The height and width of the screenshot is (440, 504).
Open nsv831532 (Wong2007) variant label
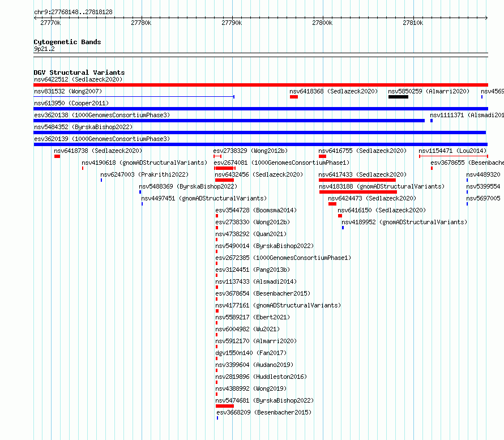[x=68, y=91]
